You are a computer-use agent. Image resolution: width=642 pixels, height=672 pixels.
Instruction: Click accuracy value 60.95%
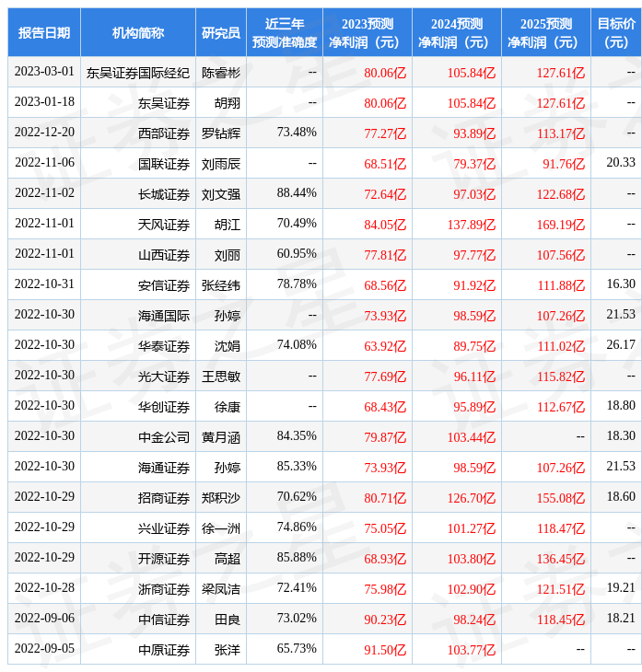tap(297, 254)
